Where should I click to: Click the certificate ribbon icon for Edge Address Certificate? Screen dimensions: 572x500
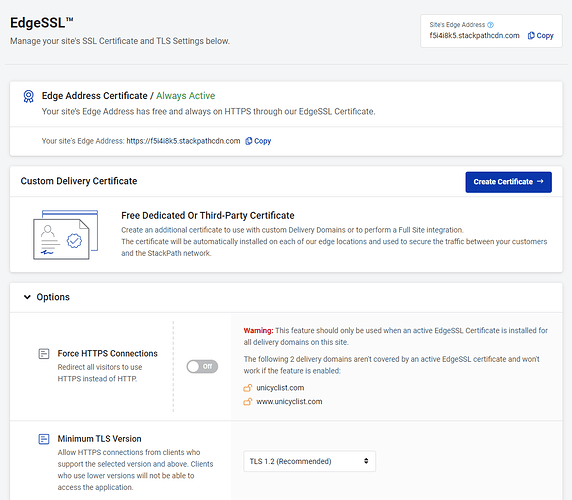[x=28, y=97]
